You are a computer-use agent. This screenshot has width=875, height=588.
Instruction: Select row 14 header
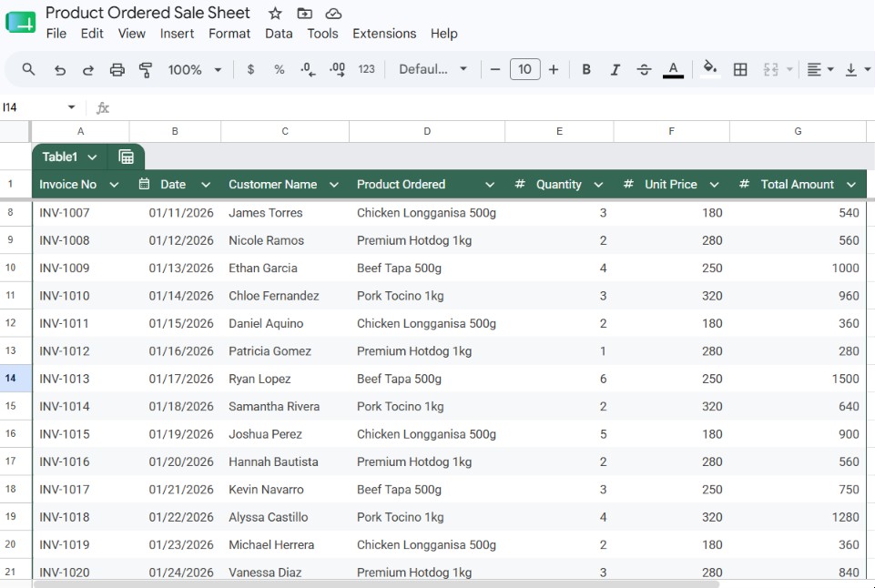pos(15,379)
